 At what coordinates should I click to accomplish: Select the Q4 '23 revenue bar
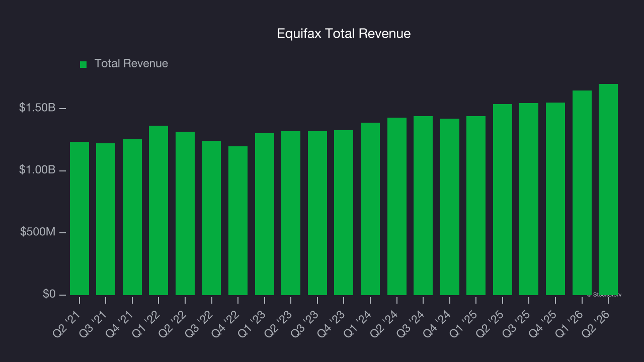point(344,213)
